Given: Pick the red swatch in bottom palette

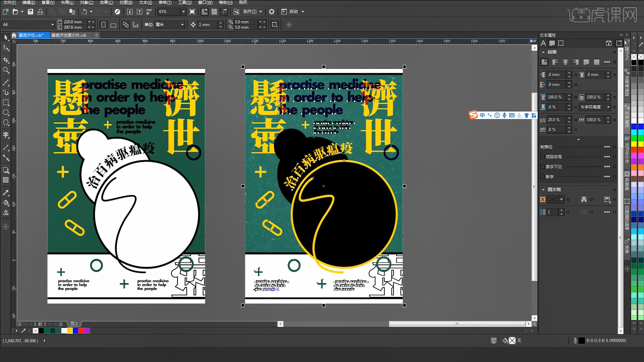Looking at the screenshot, I should point(81,331).
